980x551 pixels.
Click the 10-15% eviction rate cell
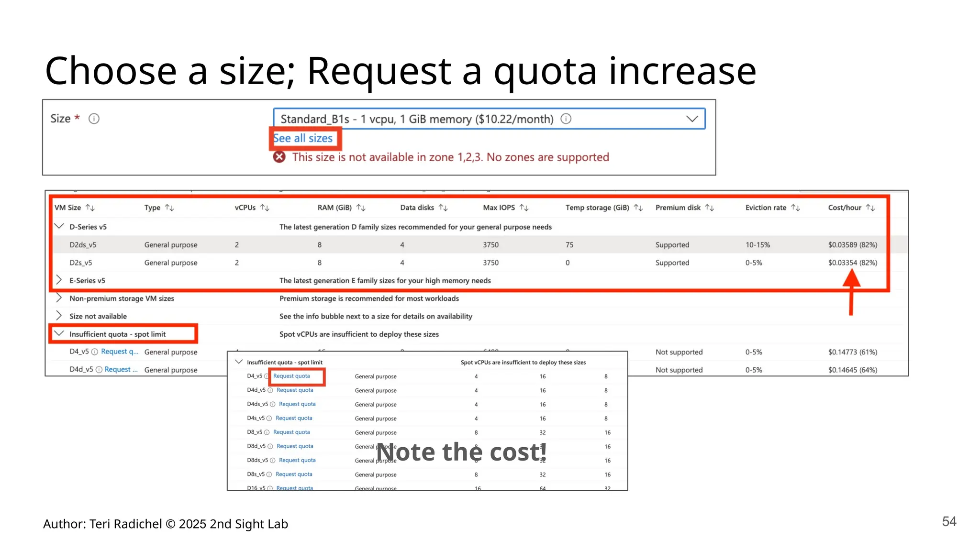click(x=757, y=244)
